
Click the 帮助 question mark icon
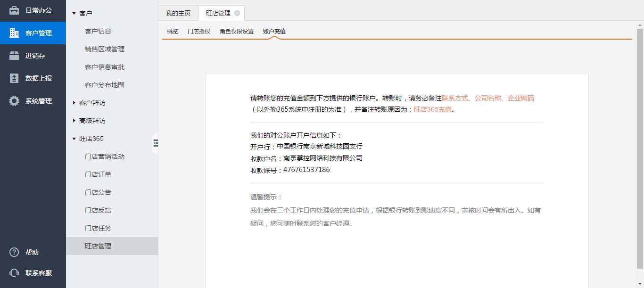(x=14, y=252)
